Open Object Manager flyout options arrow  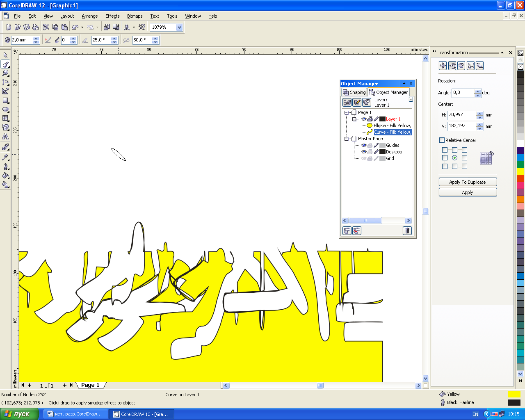pyautogui.click(x=411, y=99)
